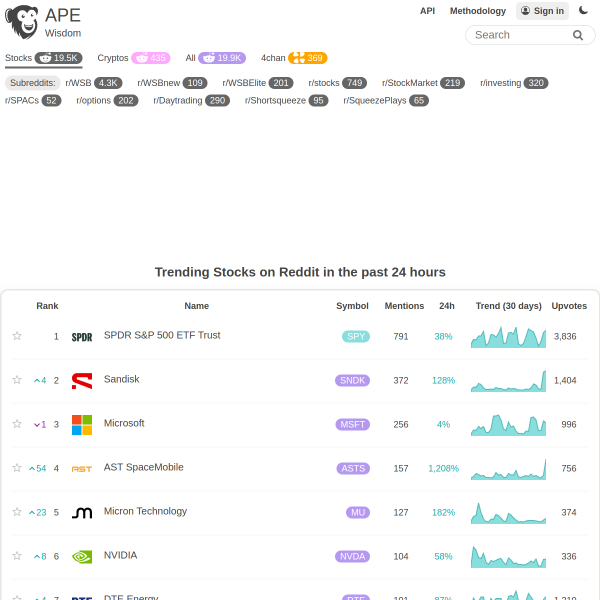Sort table by Mentions column header
Viewport: 600px width, 600px height.
click(x=404, y=306)
